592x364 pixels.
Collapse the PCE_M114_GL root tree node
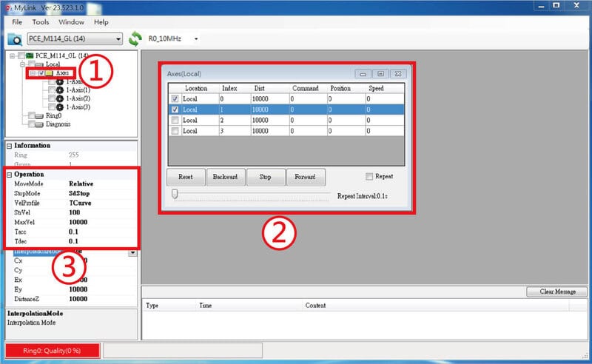click(x=13, y=55)
